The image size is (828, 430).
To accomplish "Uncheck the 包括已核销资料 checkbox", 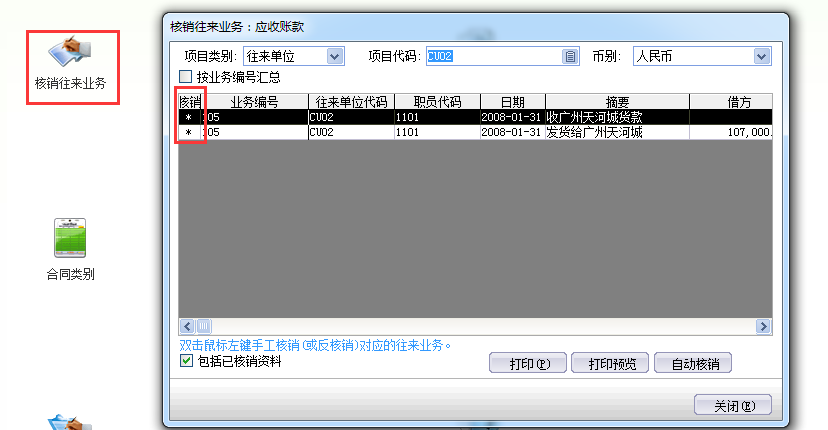I will tap(186, 361).
